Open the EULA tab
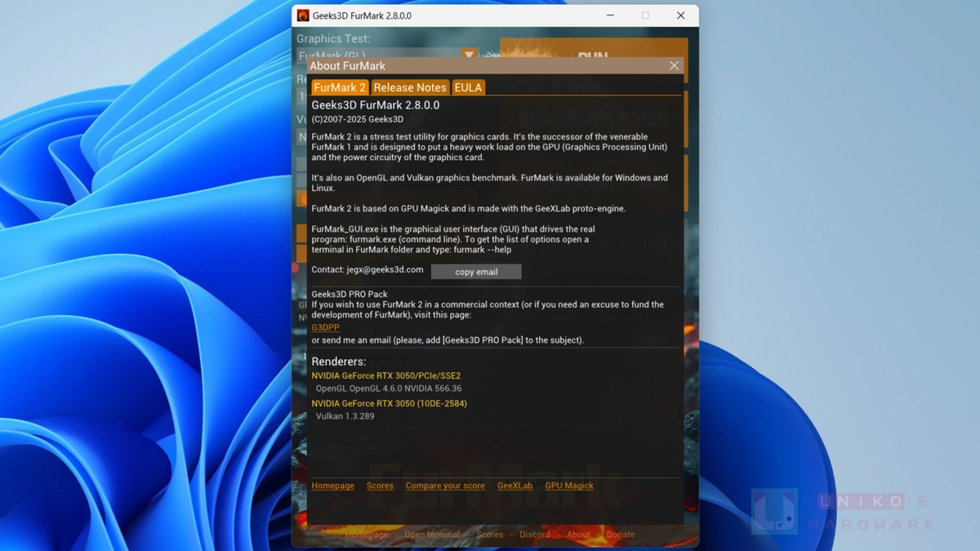 468,87
